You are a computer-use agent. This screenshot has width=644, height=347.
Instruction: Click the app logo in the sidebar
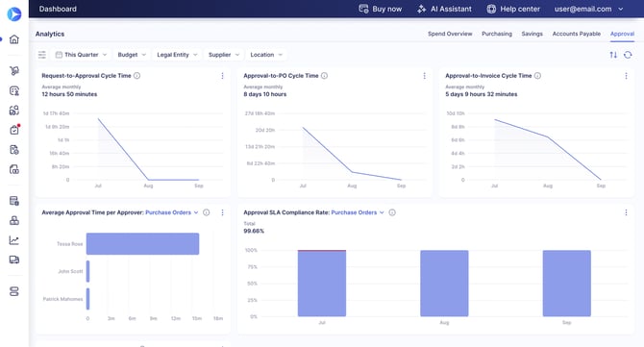pyautogui.click(x=14, y=14)
